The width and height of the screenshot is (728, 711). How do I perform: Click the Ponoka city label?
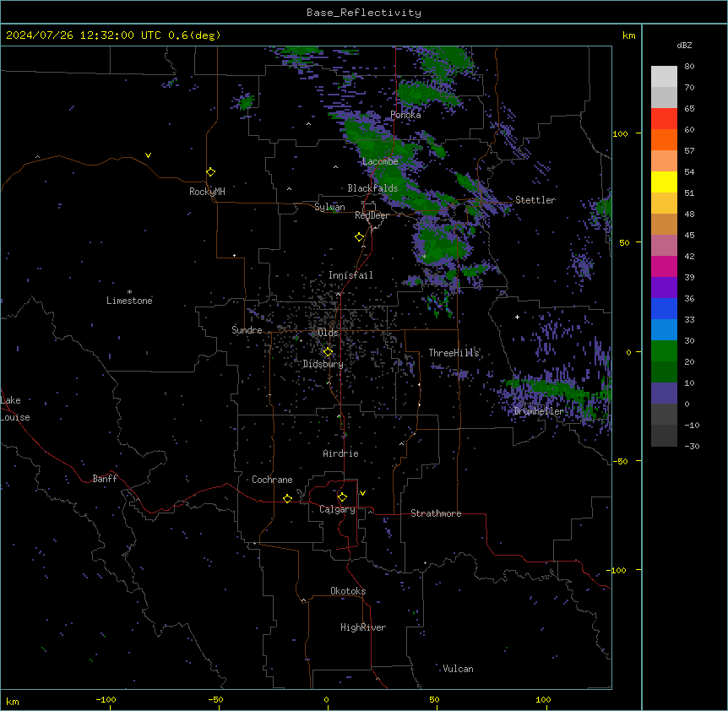(x=405, y=115)
